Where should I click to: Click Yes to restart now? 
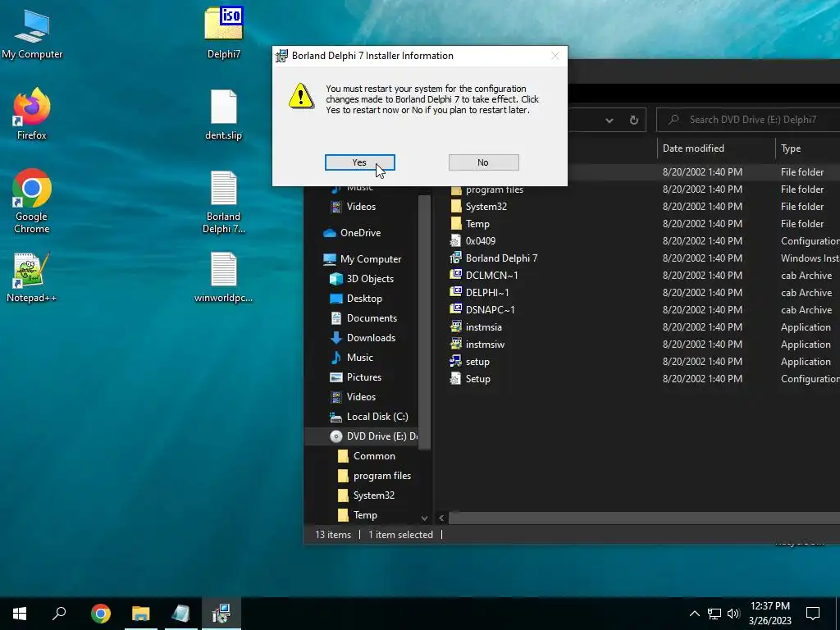pyautogui.click(x=359, y=162)
